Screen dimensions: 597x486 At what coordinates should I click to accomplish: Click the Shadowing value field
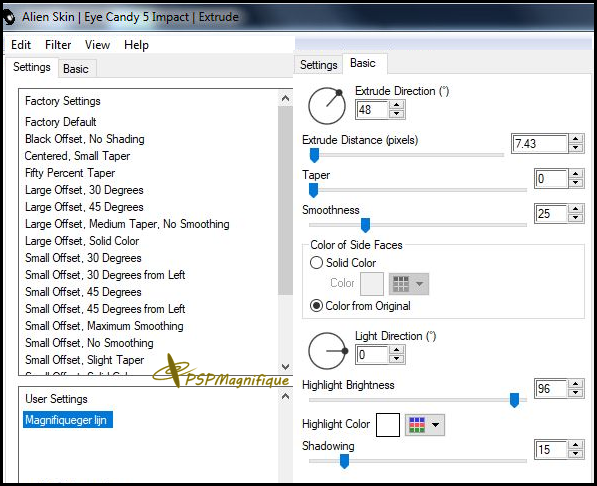coord(551,450)
